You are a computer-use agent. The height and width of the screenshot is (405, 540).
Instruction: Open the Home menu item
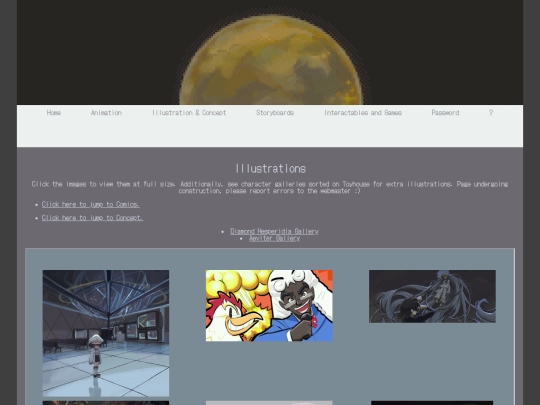(54, 113)
